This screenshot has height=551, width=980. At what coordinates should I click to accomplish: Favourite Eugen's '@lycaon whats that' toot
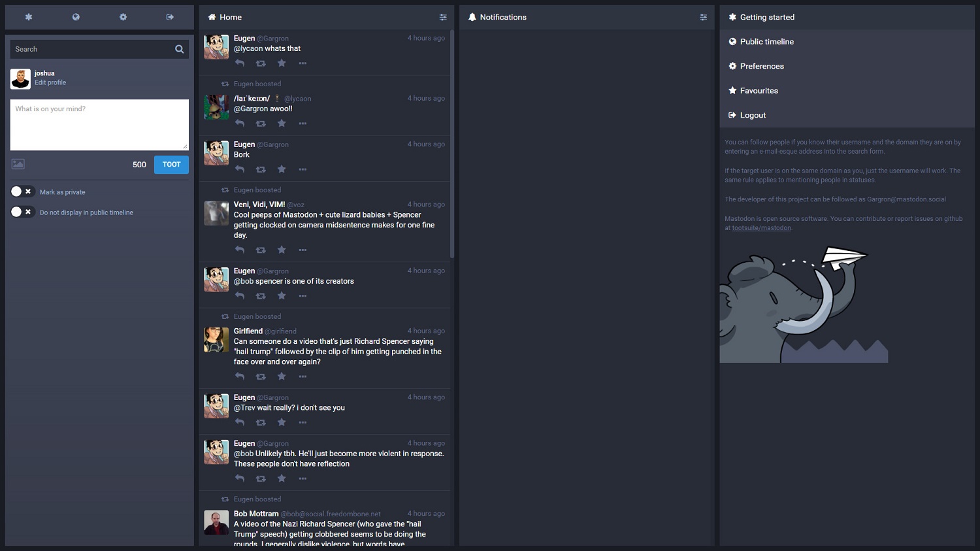point(282,63)
